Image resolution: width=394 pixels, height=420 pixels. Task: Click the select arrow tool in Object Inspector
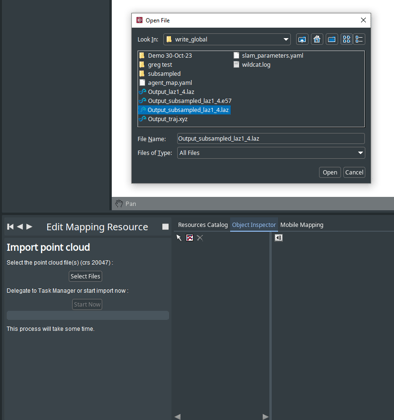coord(179,238)
